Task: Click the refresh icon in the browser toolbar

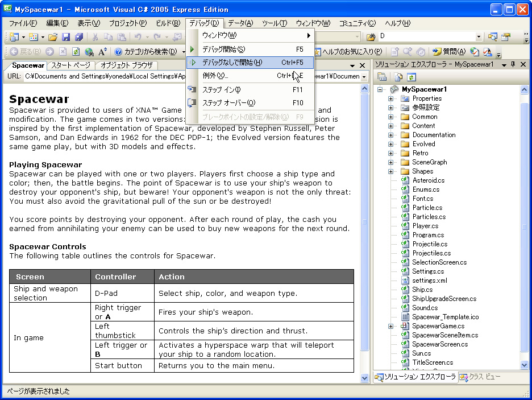Action: (x=76, y=52)
